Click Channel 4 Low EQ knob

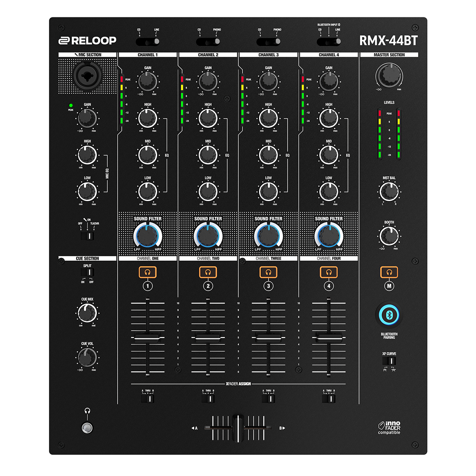329,192
